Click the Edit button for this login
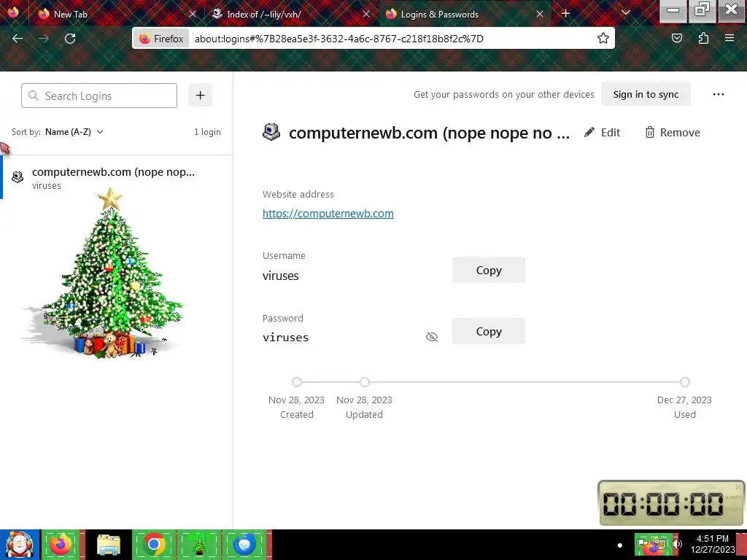Image resolution: width=747 pixels, height=560 pixels. [x=602, y=133]
